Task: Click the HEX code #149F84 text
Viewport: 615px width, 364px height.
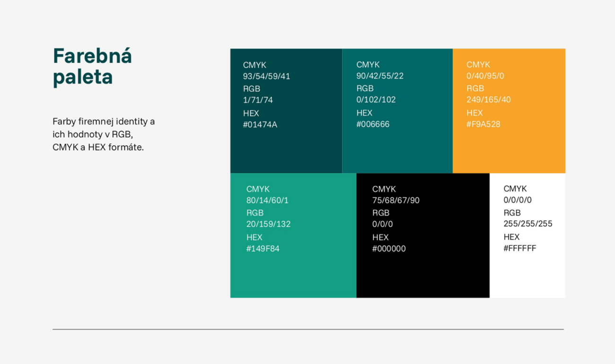Action: 263,249
